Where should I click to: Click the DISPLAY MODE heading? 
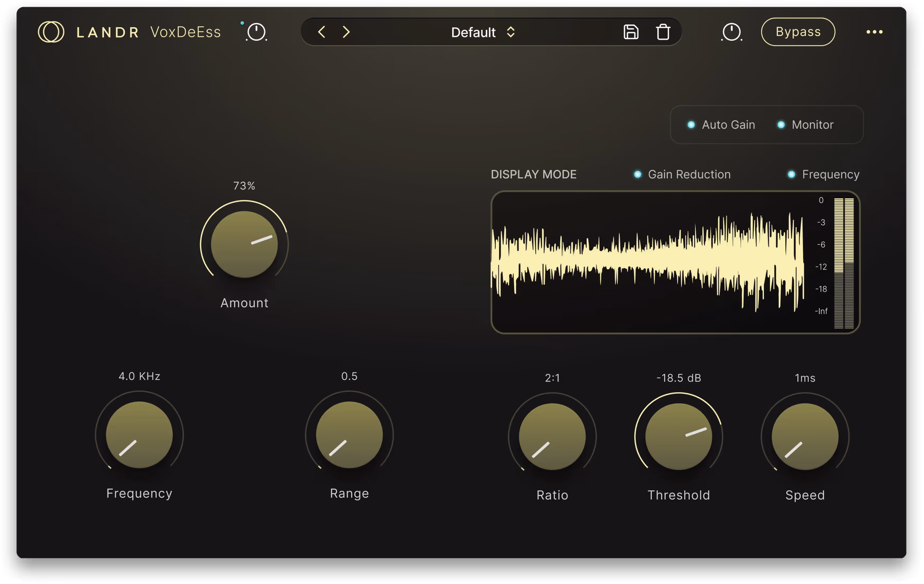click(x=533, y=174)
